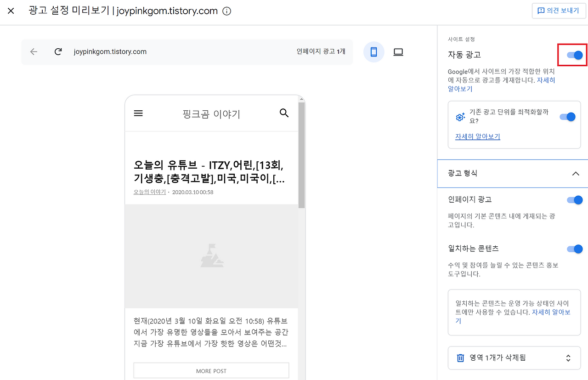Click the trash icon for removed area
This screenshot has height=380, width=588.
pyautogui.click(x=460, y=358)
